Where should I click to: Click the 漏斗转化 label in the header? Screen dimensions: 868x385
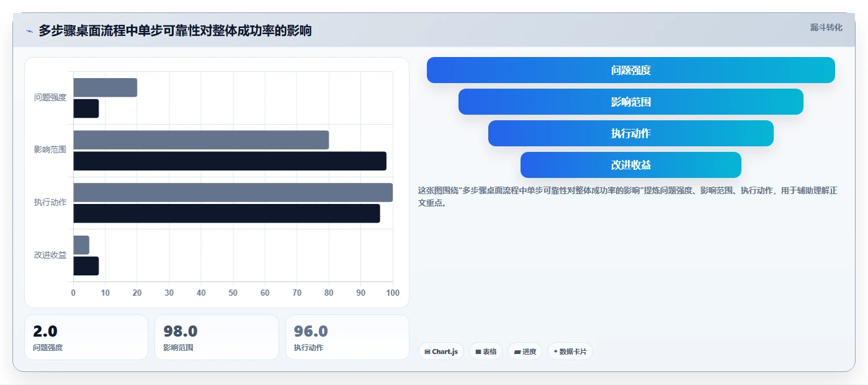826,27
